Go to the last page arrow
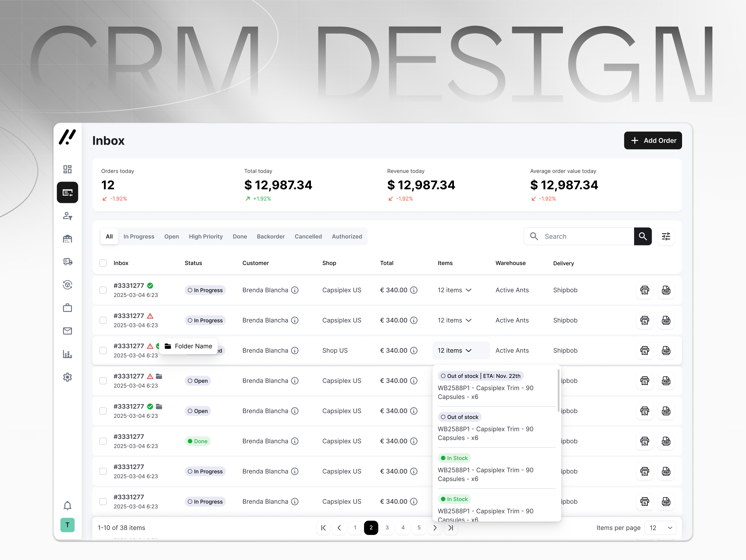 [x=451, y=528]
